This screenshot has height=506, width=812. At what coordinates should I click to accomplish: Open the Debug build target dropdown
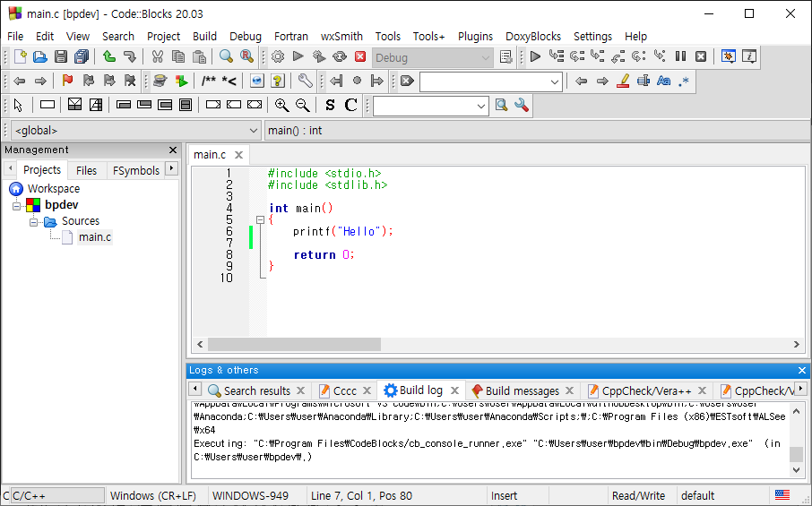click(432, 57)
